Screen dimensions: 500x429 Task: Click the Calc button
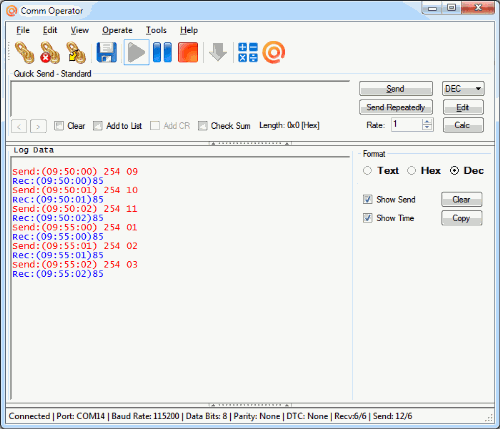tap(463, 125)
